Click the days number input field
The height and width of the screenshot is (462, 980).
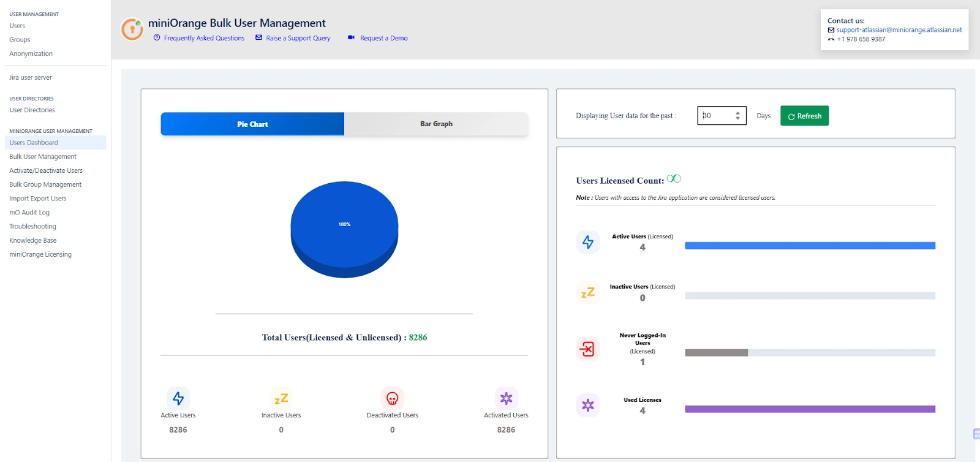(722, 116)
